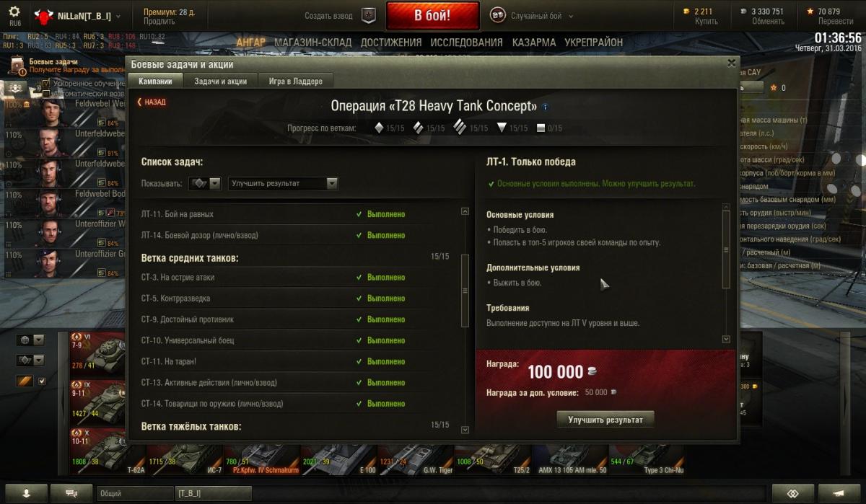
Task: Click the info icon beside operation title
Action: click(x=545, y=107)
